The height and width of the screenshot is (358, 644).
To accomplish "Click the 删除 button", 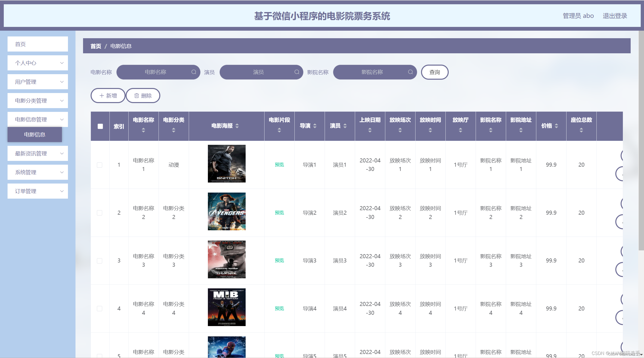I will (143, 96).
